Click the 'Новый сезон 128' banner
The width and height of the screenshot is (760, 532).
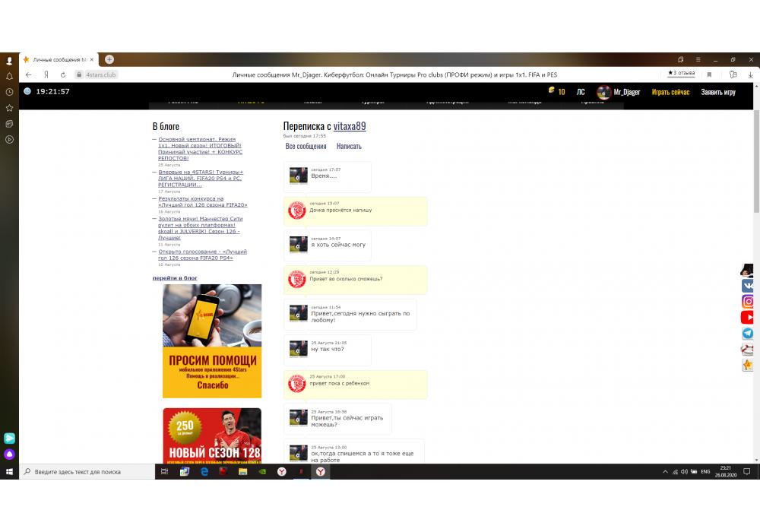(x=212, y=435)
